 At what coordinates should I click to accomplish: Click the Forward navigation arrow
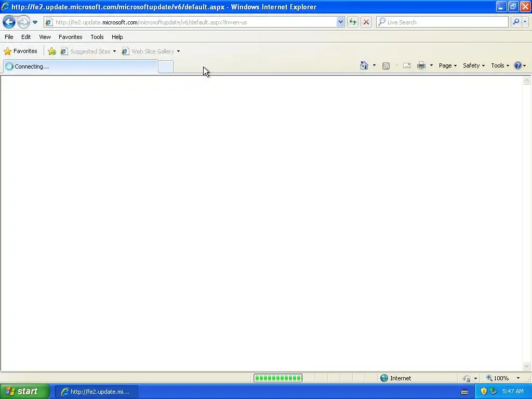click(x=23, y=22)
